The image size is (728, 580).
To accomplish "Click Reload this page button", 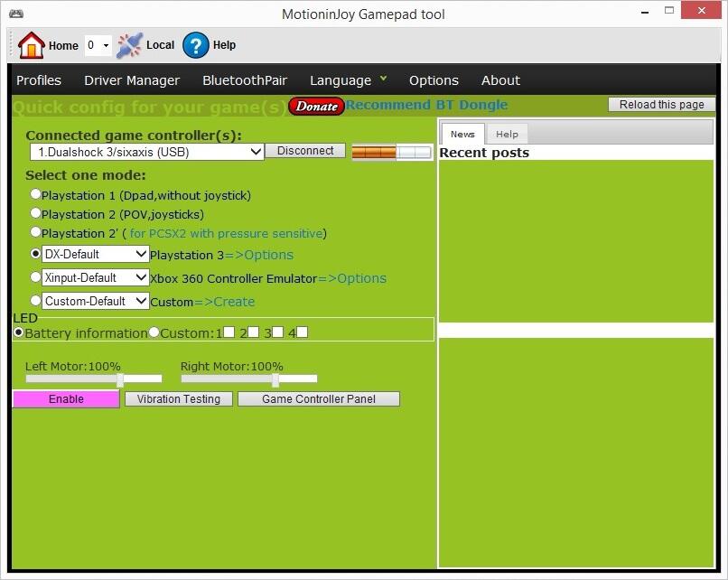I will [x=661, y=105].
